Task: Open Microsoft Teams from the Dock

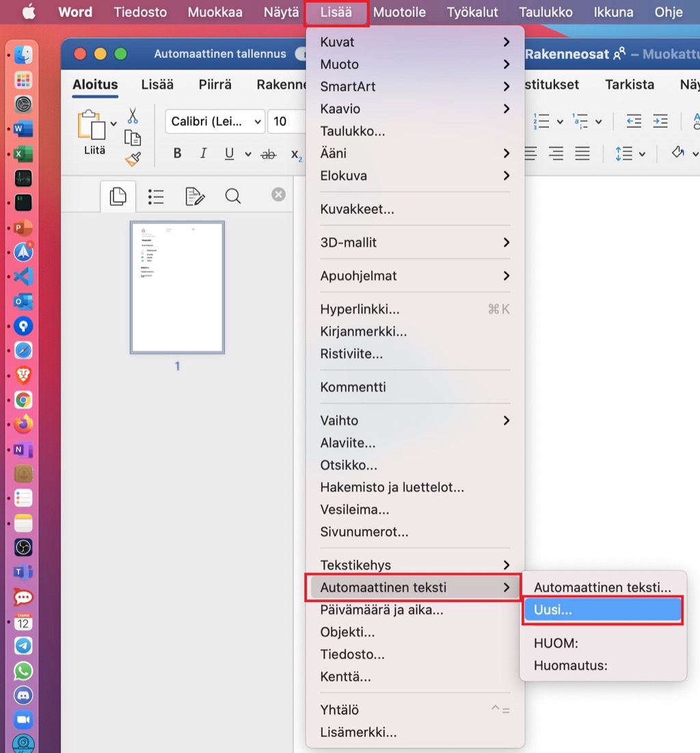Action: click(x=23, y=573)
